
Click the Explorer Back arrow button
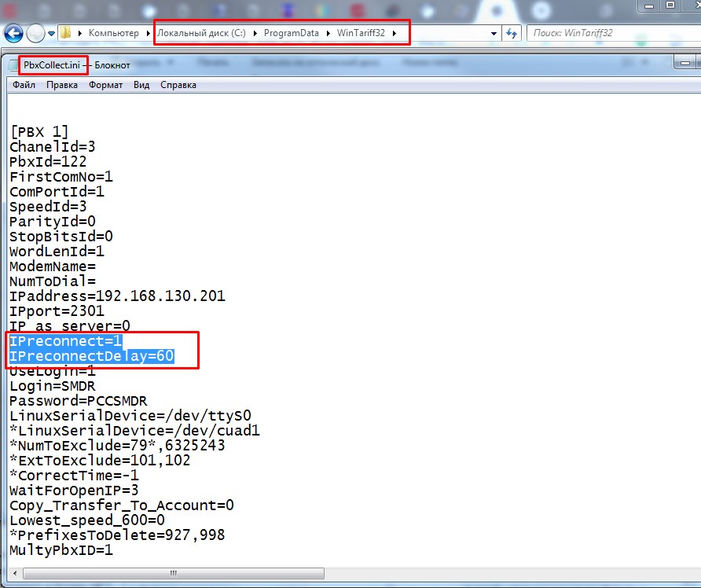click(13, 34)
